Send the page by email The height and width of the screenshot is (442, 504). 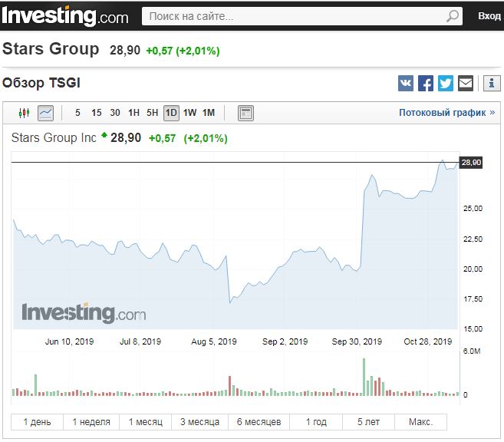(x=466, y=83)
